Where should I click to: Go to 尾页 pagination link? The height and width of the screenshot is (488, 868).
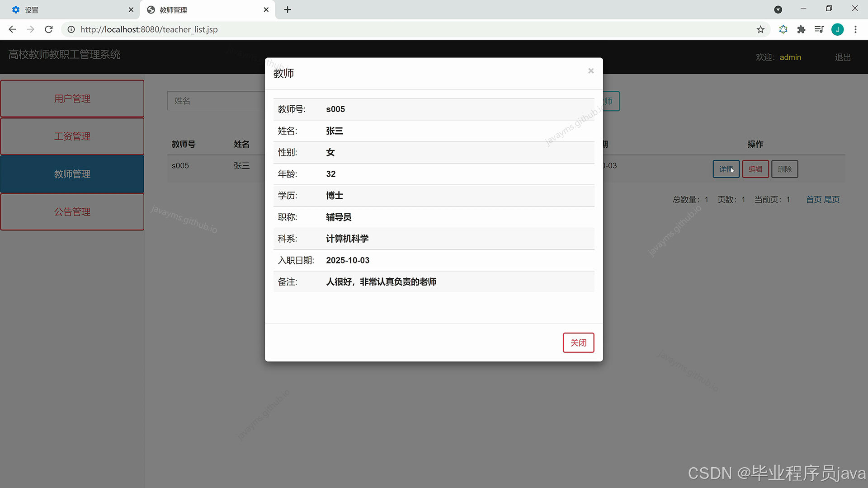[x=831, y=199]
